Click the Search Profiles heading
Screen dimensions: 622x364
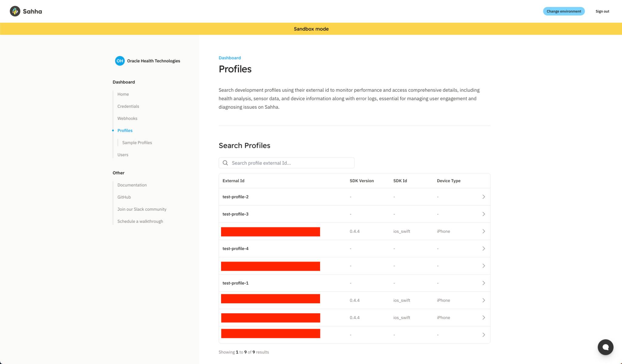tap(244, 145)
